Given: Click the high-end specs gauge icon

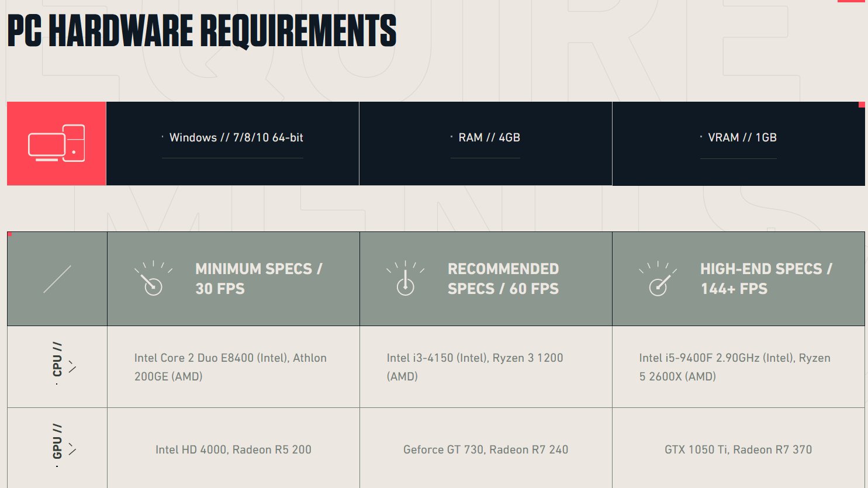Looking at the screenshot, I should click(658, 278).
